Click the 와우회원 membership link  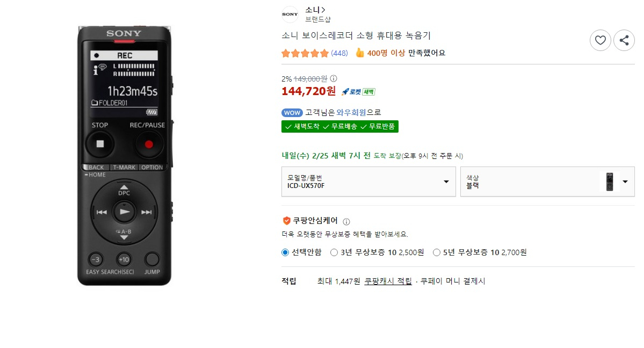351,113
